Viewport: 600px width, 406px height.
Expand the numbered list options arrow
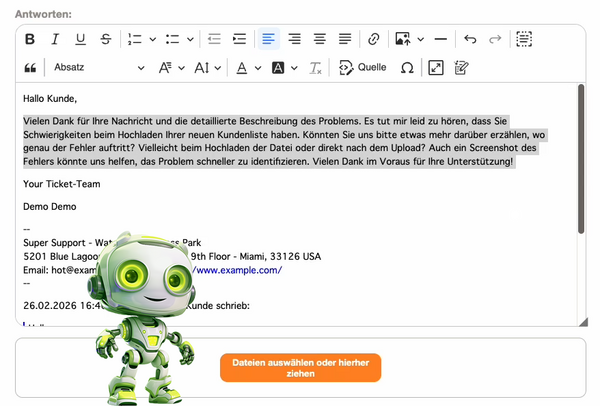(x=152, y=39)
